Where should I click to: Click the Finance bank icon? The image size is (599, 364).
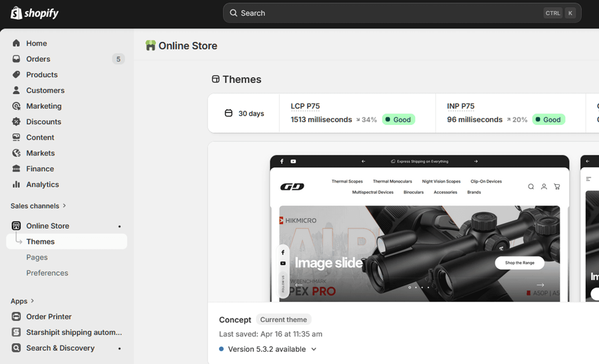point(16,168)
